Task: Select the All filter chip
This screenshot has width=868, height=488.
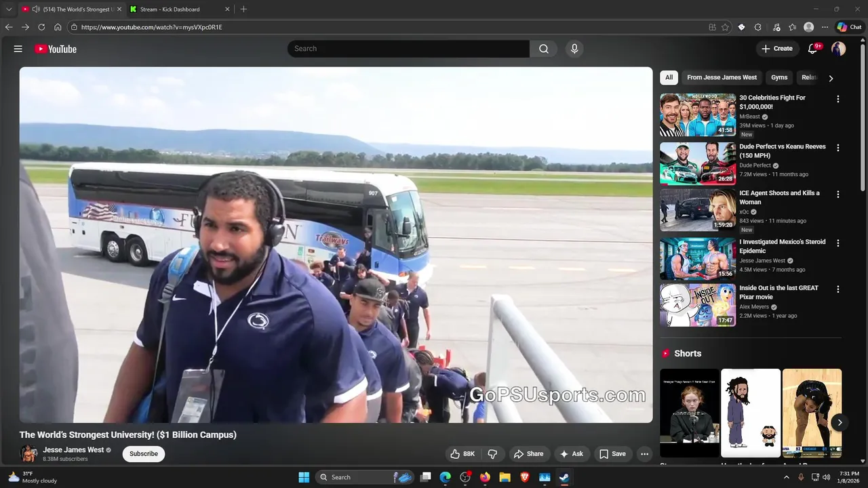Action: 669,77
